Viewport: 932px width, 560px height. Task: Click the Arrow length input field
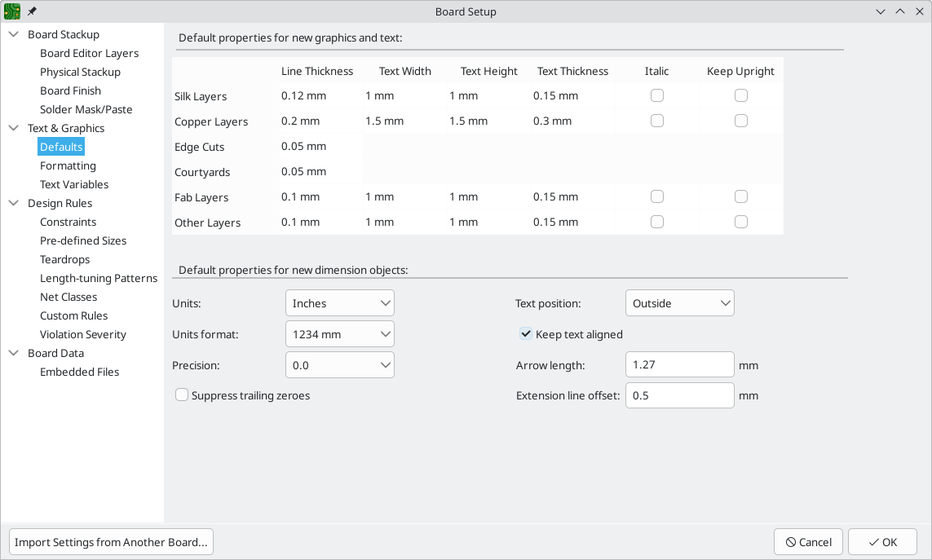coord(679,365)
